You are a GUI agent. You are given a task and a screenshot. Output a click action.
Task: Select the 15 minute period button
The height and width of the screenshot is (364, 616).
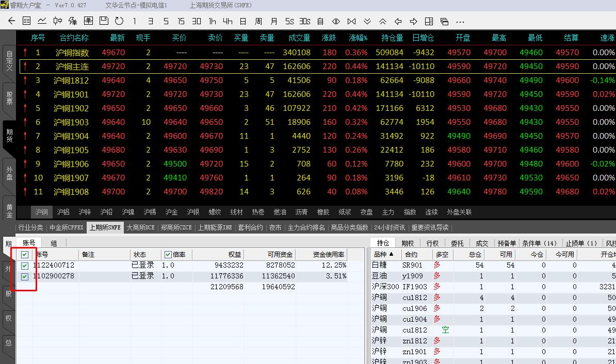181,21
